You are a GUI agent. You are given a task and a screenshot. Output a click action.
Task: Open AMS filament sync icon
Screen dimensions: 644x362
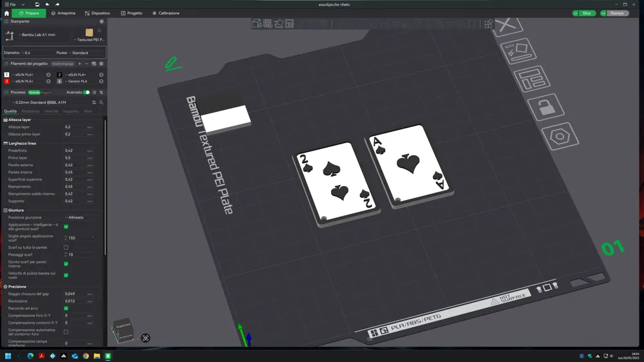click(x=93, y=64)
